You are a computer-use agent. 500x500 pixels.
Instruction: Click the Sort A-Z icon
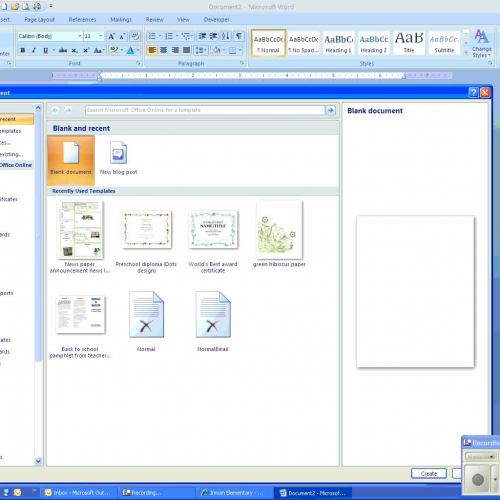[226, 36]
